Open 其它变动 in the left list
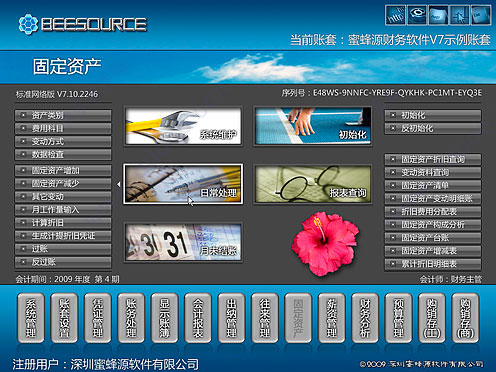496x372 pixels. (x=63, y=196)
